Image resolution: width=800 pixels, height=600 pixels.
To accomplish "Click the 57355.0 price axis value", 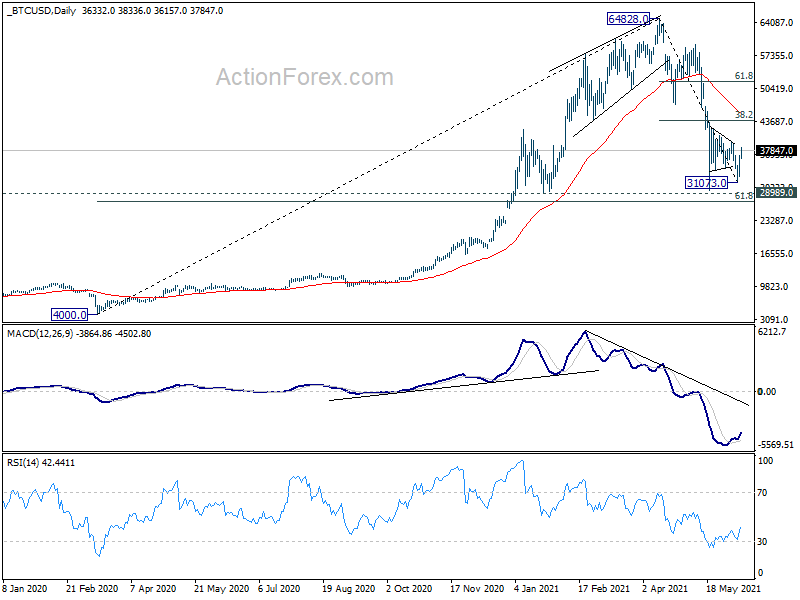I will pyautogui.click(x=777, y=56).
